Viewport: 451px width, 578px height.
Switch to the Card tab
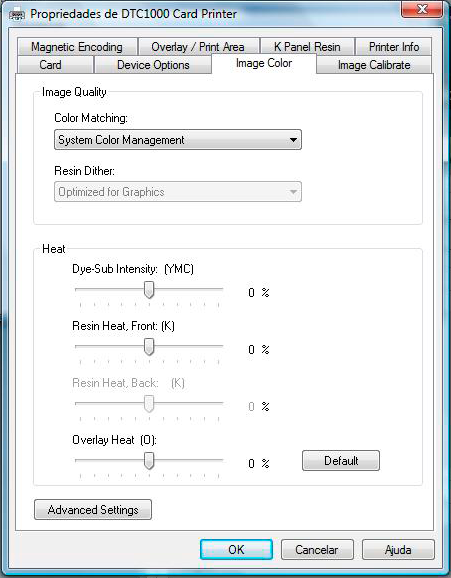click(x=51, y=65)
